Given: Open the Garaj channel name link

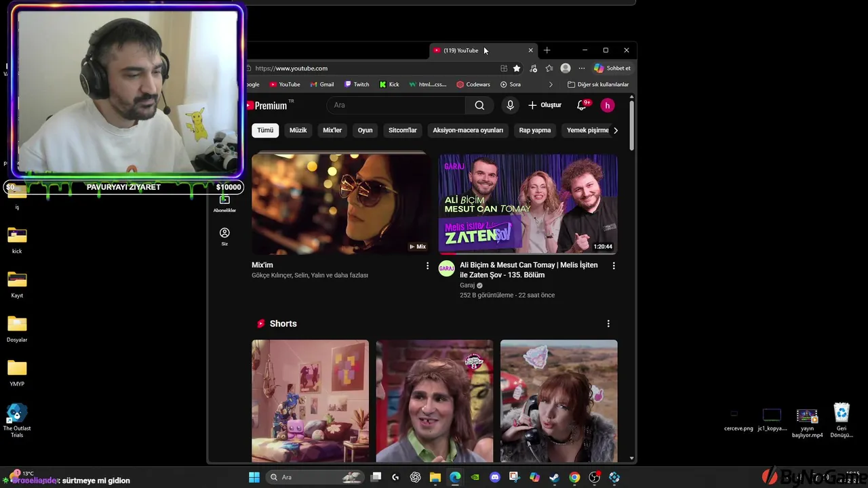Looking at the screenshot, I should coord(467,285).
